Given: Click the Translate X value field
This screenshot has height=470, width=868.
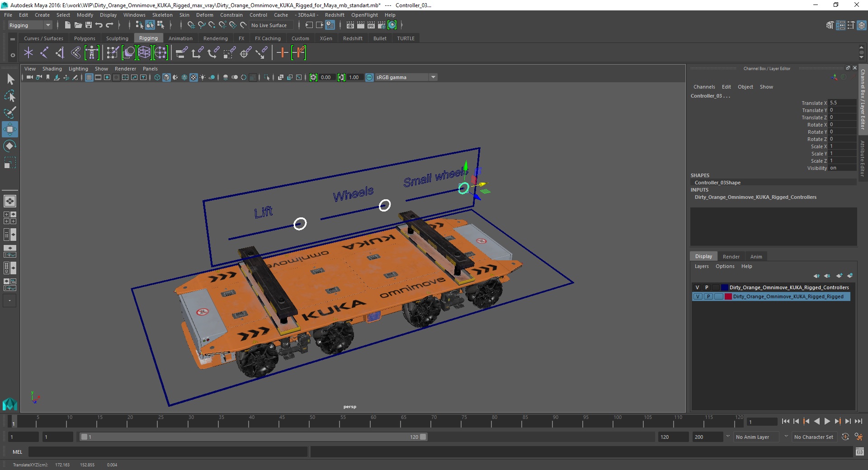Looking at the screenshot, I should [842, 103].
